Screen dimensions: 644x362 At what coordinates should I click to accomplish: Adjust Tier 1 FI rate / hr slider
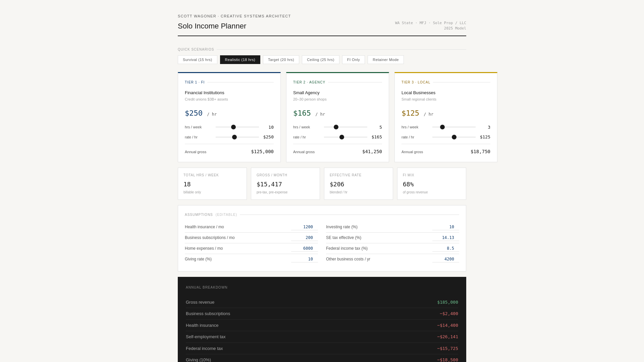(237, 137)
